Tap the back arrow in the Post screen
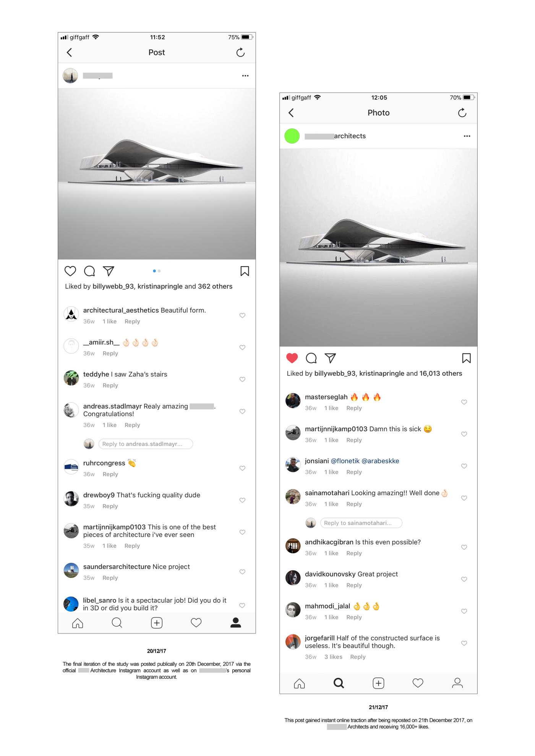 coord(69,52)
